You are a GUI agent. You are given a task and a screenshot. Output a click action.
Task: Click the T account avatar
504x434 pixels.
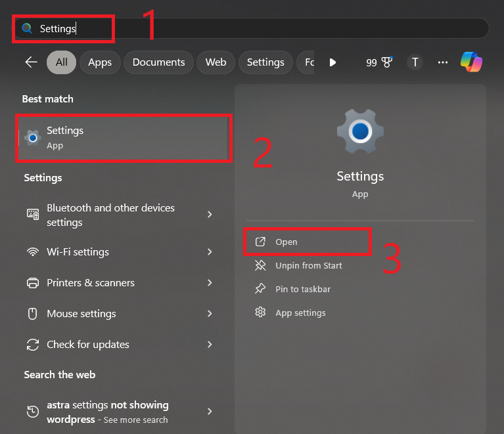(415, 62)
